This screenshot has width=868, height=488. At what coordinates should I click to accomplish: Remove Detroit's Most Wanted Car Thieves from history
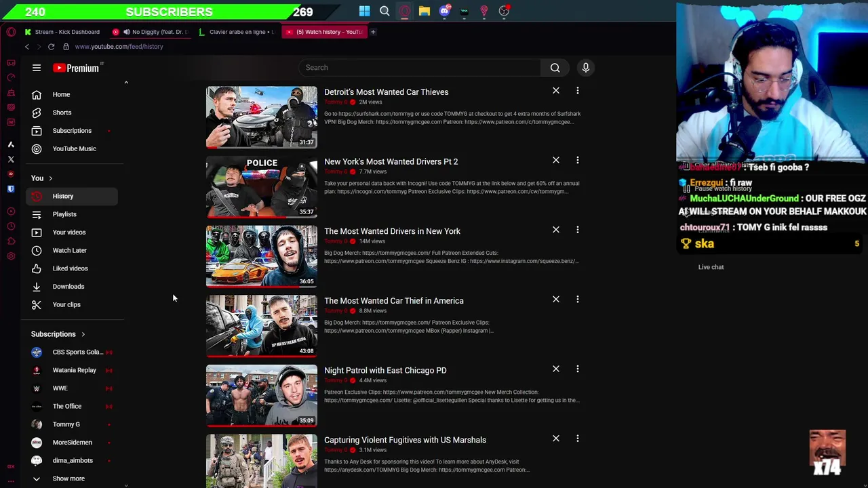pos(556,91)
